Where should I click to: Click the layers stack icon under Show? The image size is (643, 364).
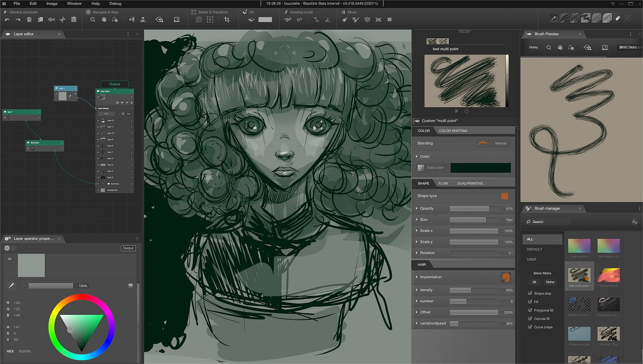point(367,20)
